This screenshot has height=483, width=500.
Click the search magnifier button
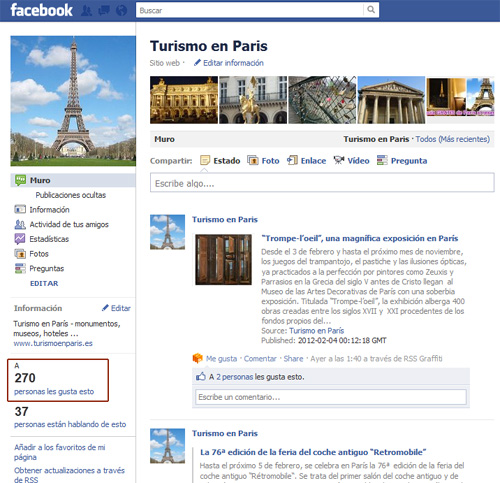pyautogui.click(x=371, y=10)
